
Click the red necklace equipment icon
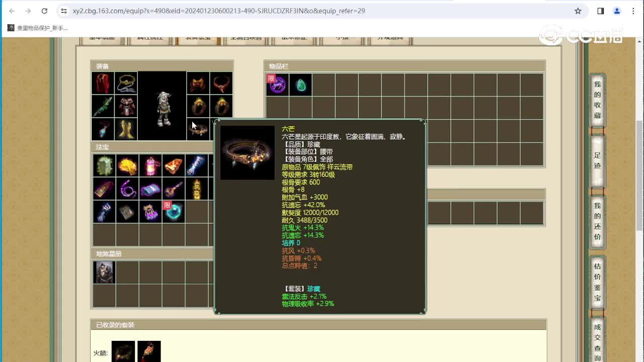221,83
